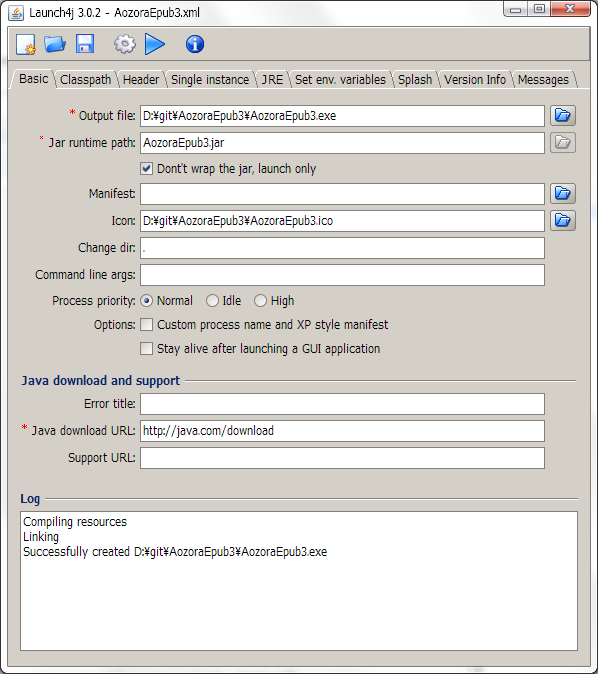598x674 pixels.
Task: Click the Command line args field
Action: (x=342, y=275)
